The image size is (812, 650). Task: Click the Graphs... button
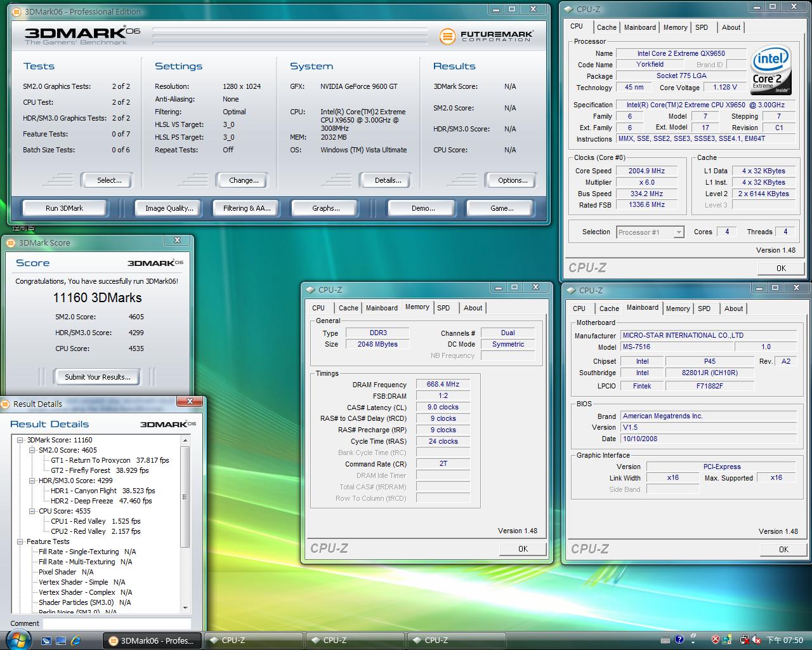325,208
